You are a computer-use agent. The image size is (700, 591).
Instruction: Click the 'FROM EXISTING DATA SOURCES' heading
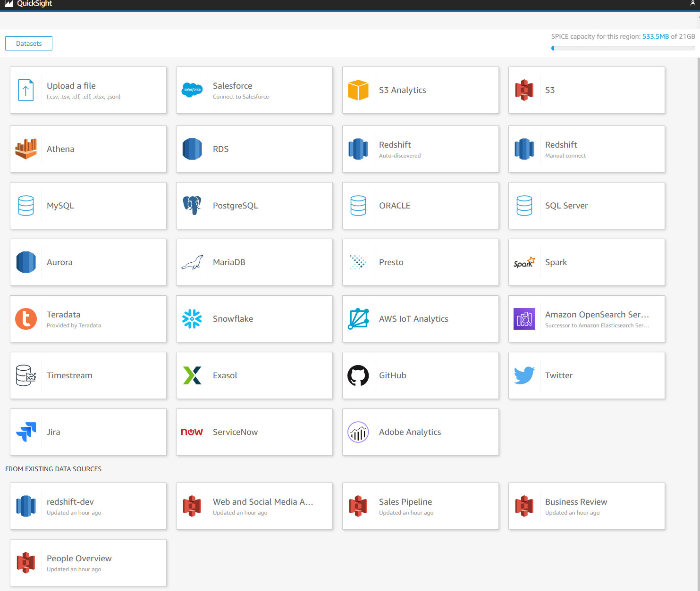coord(53,469)
